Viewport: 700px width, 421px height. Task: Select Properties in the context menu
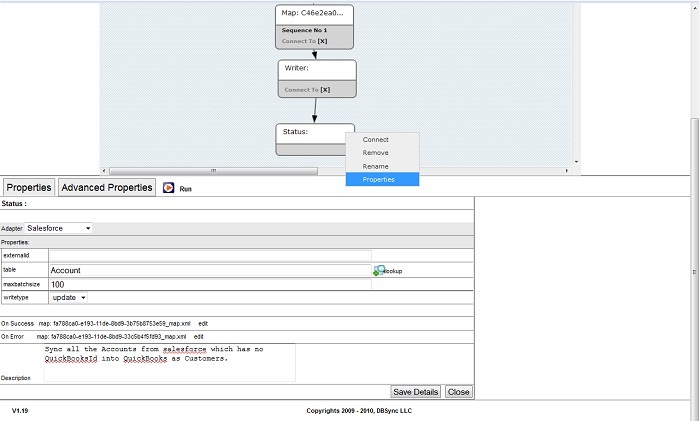[379, 179]
